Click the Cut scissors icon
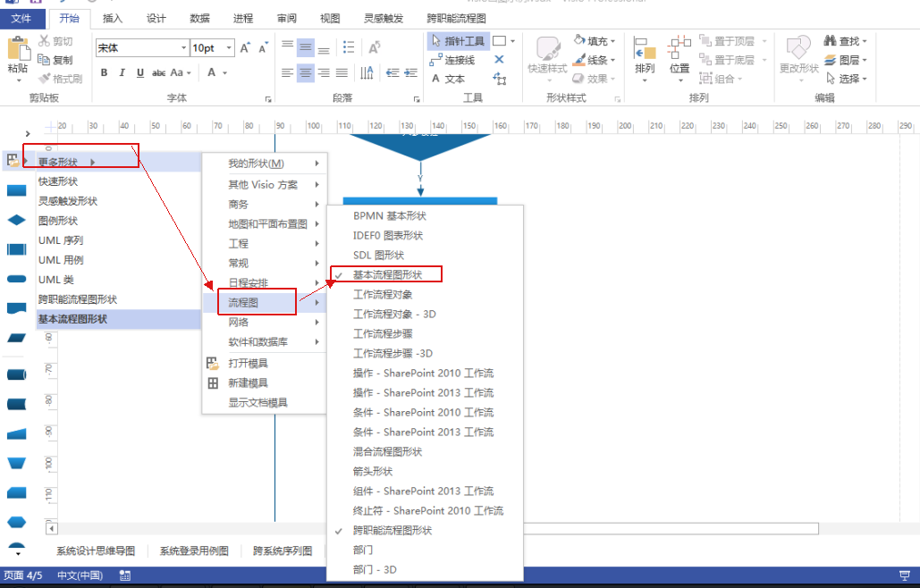This screenshot has height=588, width=920. 44,40
